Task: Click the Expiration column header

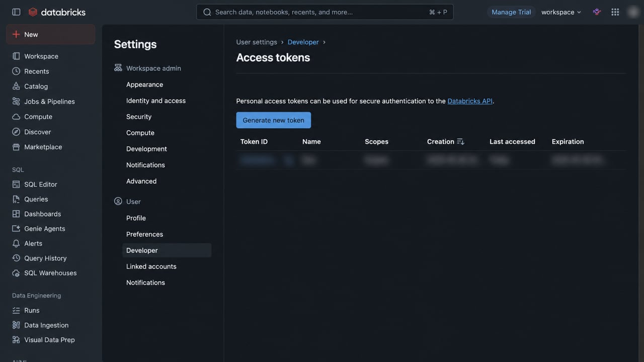Action: (x=568, y=142)
